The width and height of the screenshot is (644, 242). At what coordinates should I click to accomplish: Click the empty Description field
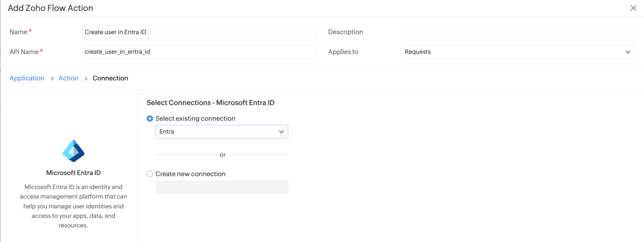[x=517, y=32]
